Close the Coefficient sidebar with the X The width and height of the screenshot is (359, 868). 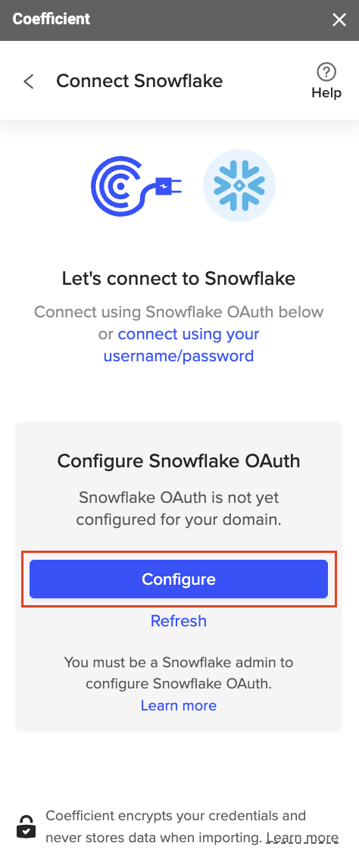339,20
